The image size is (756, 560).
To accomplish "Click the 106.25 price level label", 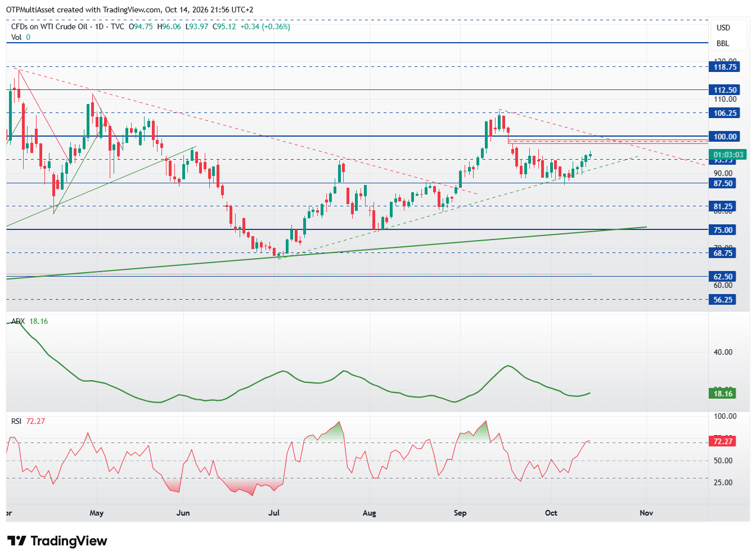I will pos(724,113).
